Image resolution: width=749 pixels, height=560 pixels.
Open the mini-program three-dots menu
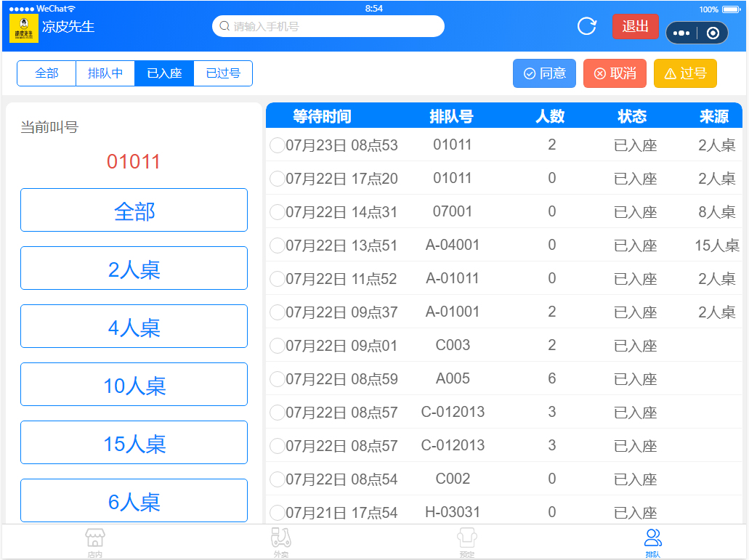point(681,33)
